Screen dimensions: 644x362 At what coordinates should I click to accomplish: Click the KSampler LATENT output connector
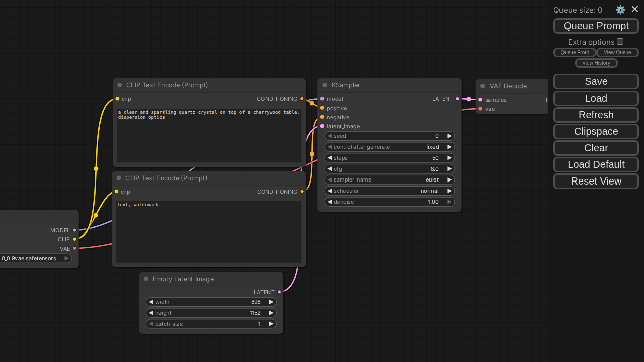coord(457,99)
